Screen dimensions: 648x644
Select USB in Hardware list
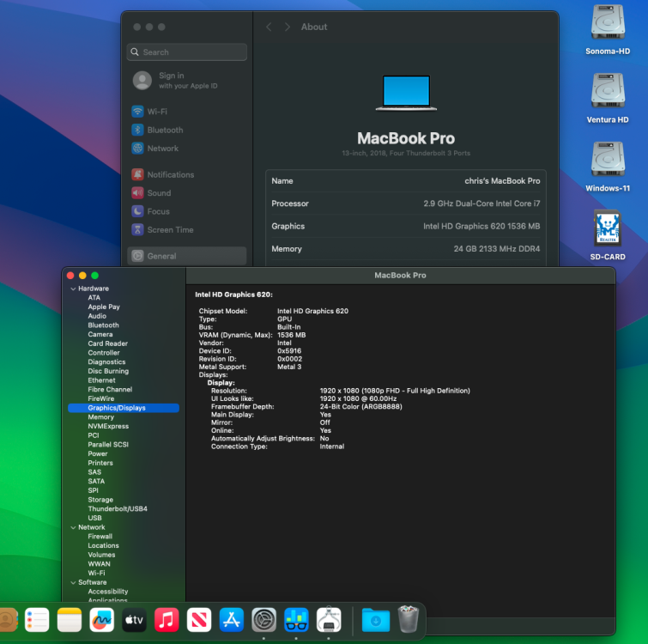click(94, 518)
